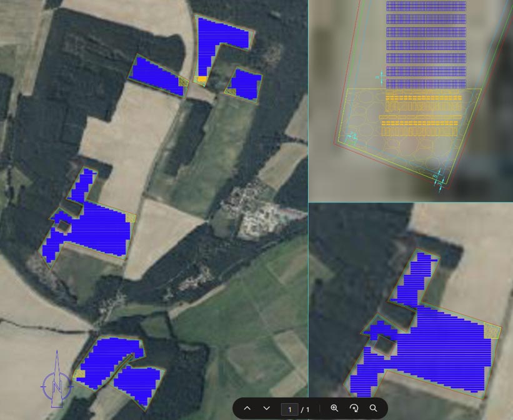Viewport: 513px width, 420px height.
Task: Click the blue north arrow compass symbol
Action: (57, 384)
